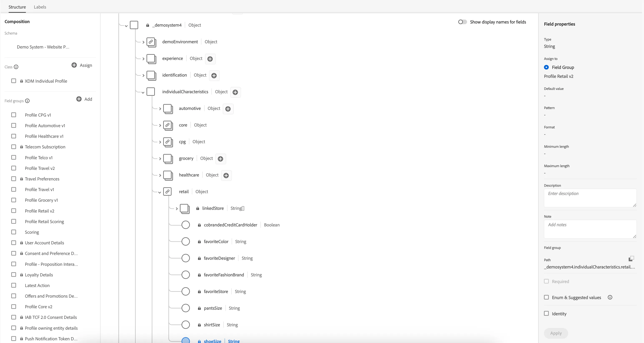Expand the linkedStore node

(x=177, y=209)
